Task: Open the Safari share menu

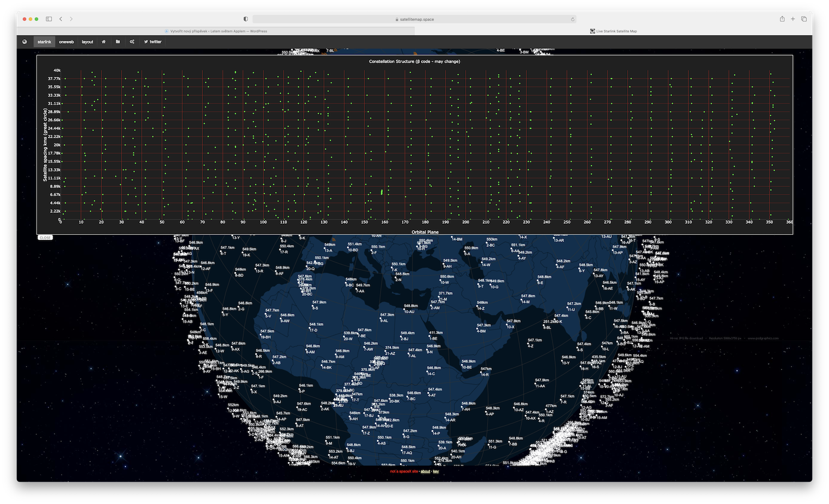Action: pyautogui.click(x=782, y=19)
